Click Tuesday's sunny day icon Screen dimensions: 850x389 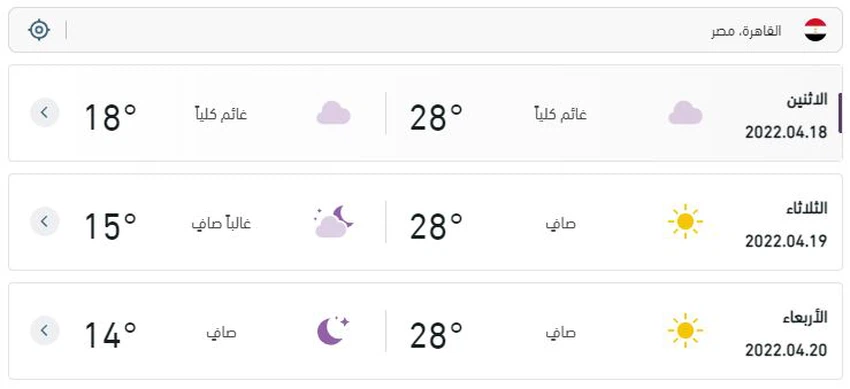tap(685, 222)
